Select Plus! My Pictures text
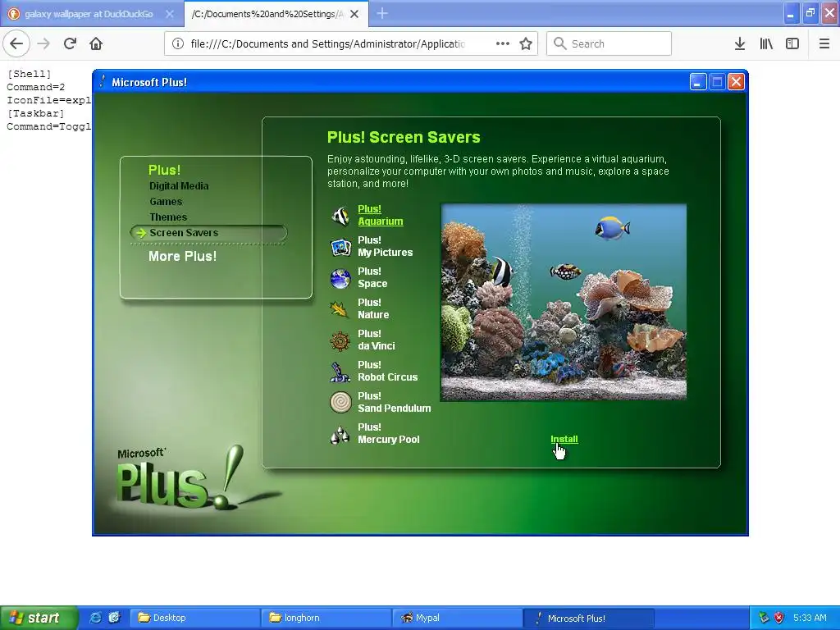This screenshot has height=630, width=840. (386, 246)
